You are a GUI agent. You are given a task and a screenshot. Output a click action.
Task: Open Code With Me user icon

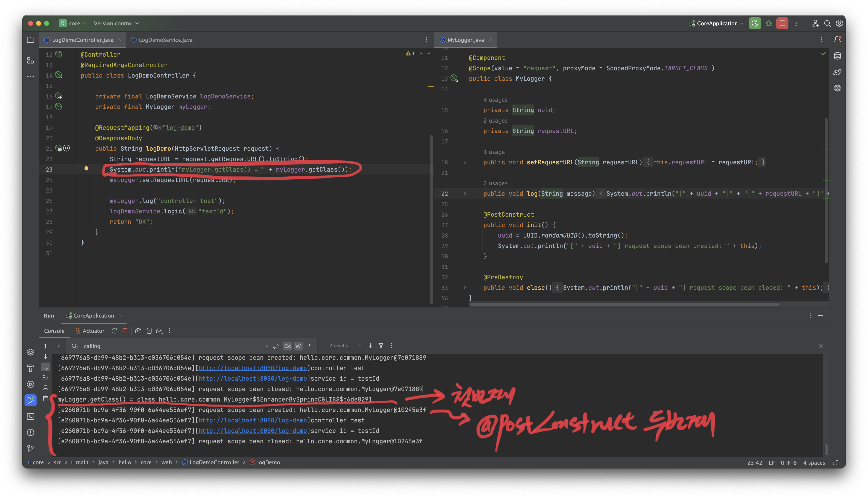pyautogui.click(x=815, y=23)
